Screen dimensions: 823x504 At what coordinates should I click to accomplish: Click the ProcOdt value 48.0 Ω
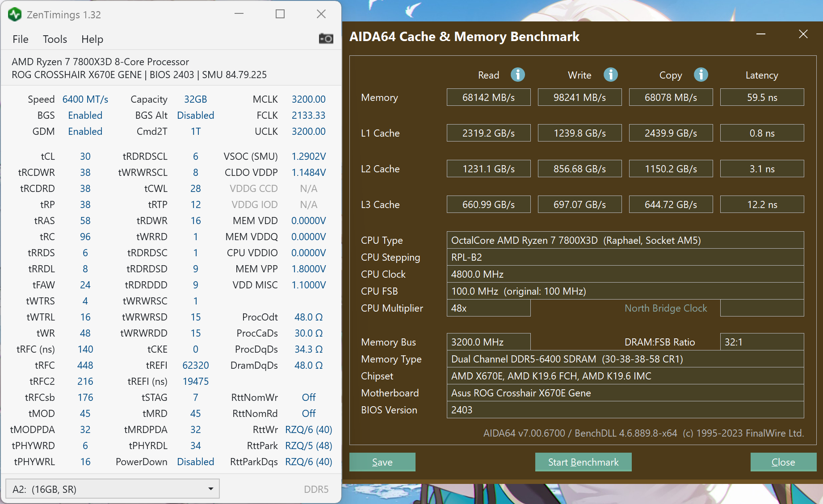309,317
